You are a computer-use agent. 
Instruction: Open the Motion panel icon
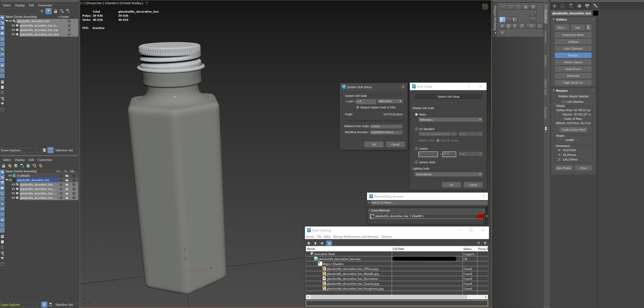(579, 6)
